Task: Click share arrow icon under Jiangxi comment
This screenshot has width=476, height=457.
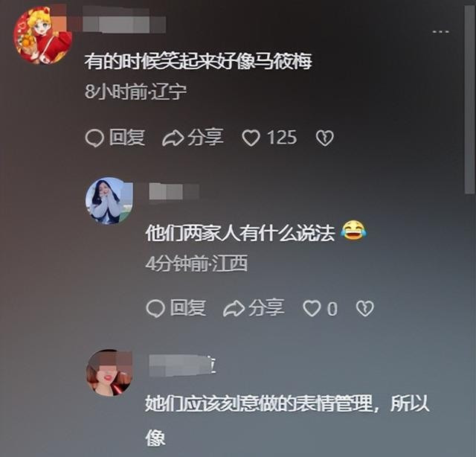Action: pyautogui.click(x=234, y=309)
